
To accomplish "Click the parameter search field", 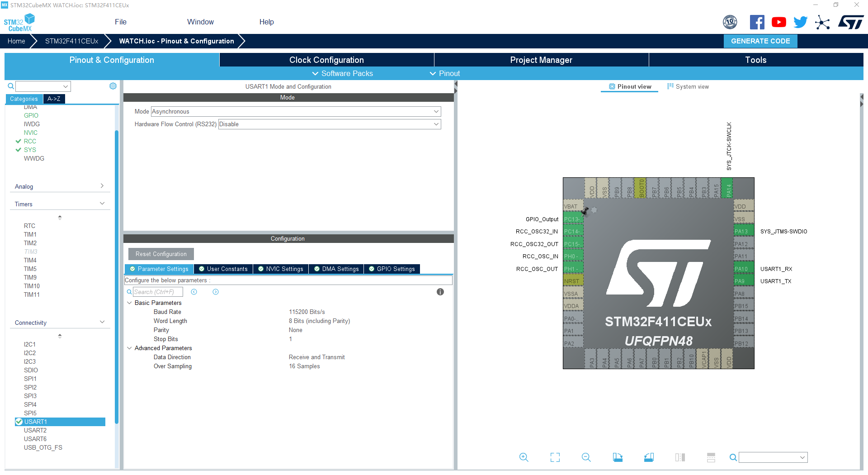I will (158, 292).
